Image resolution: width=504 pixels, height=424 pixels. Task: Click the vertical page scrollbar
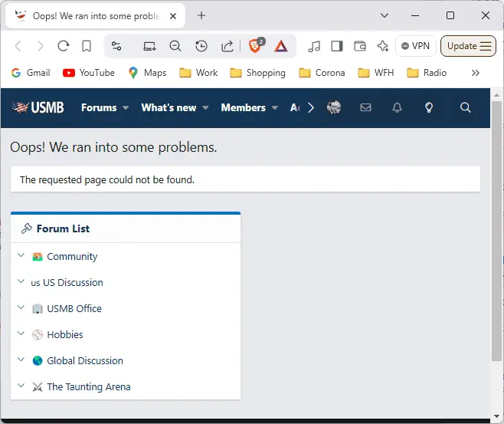[496, 230]
